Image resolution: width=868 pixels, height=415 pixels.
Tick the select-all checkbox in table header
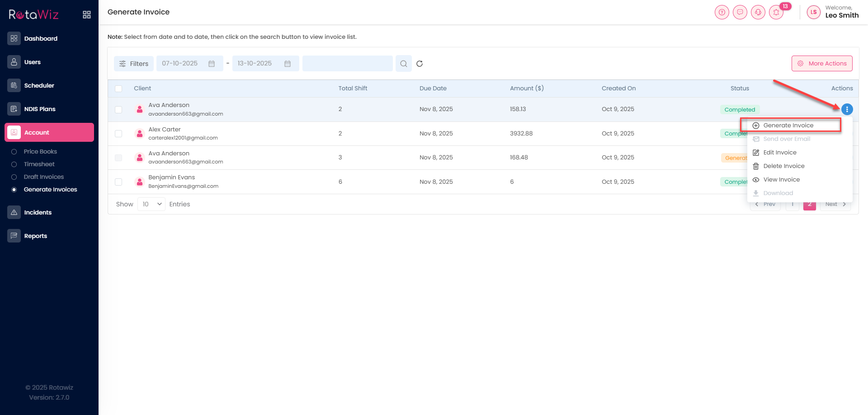tap(118, 89)
